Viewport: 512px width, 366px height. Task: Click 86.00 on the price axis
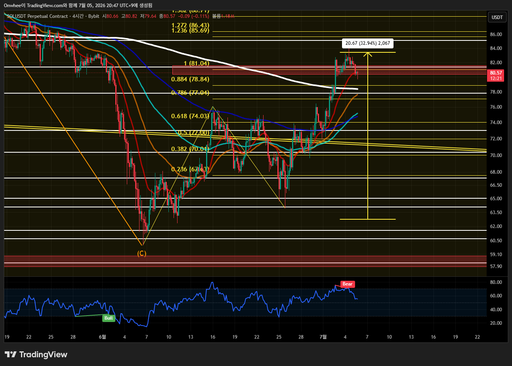pos(496,34)
